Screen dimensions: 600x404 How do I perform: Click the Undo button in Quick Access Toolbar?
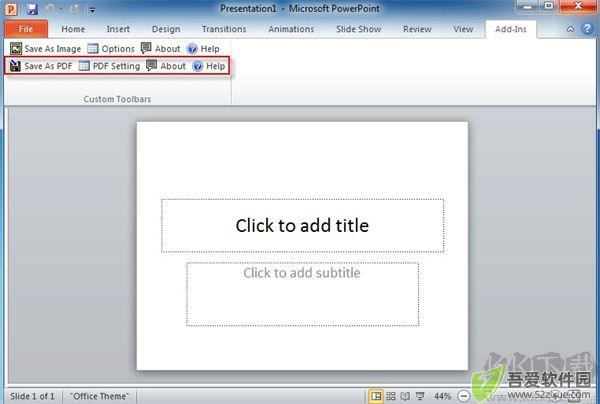pyautogui.click(x=50, y=8)
